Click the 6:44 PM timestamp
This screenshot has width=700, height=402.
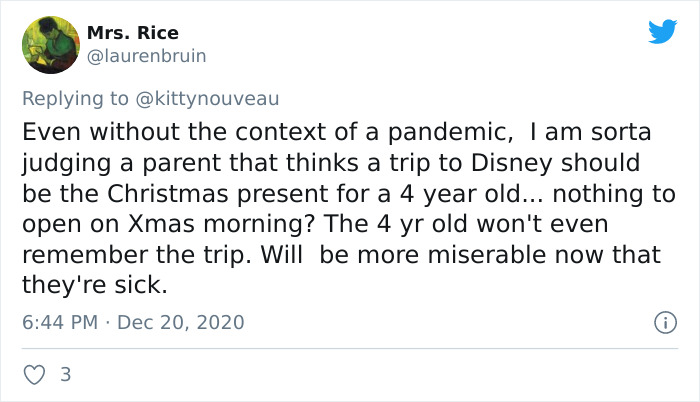(58, 324)
